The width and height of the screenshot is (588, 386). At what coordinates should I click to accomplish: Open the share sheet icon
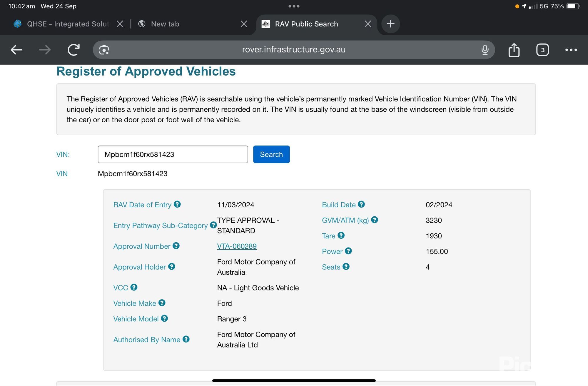[x=514, y=50]
